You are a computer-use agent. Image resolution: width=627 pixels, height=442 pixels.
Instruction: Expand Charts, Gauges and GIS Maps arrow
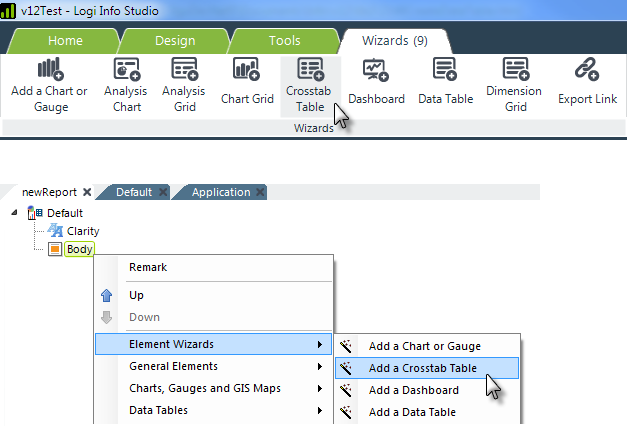pyautogui.click(x=319, y=388)
